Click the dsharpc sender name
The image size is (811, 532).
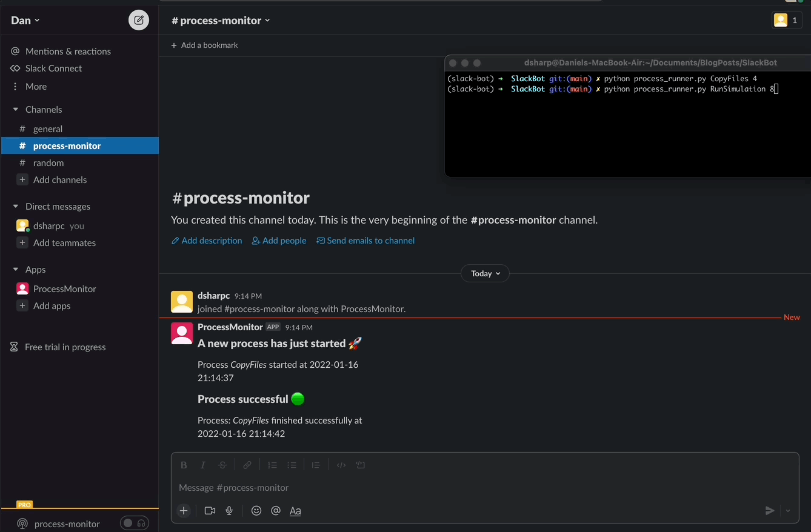(213, 296)
